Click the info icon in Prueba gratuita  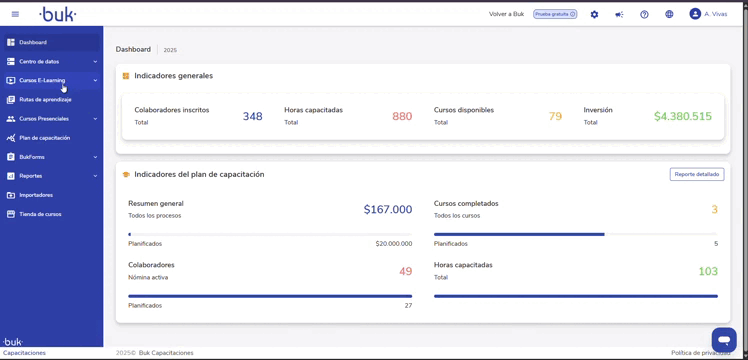click(572, 14)
